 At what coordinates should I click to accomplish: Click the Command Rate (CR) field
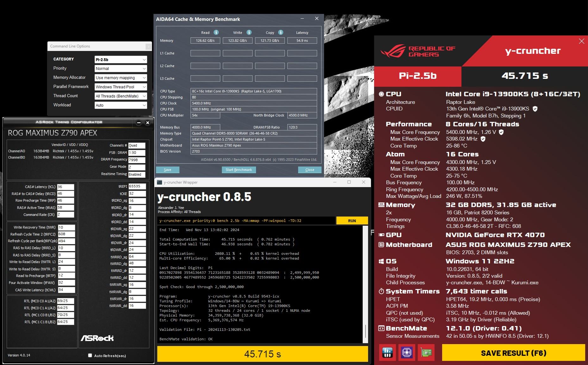(x=66, y=215)
